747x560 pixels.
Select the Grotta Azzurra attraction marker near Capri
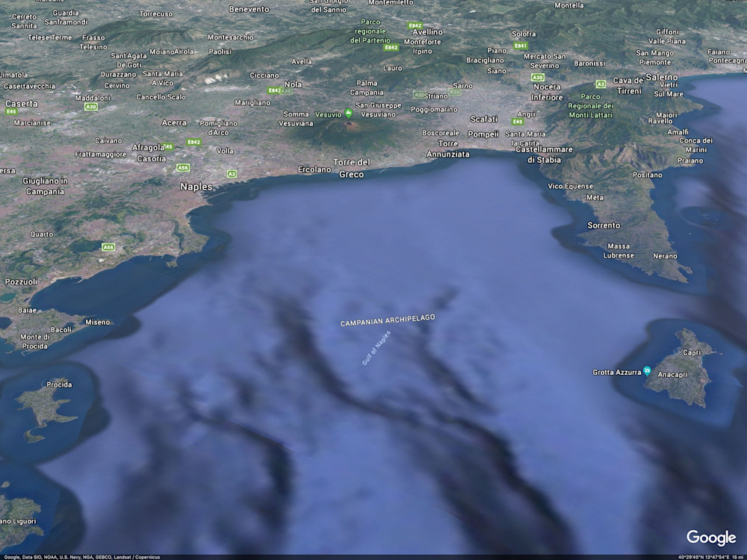647,369
